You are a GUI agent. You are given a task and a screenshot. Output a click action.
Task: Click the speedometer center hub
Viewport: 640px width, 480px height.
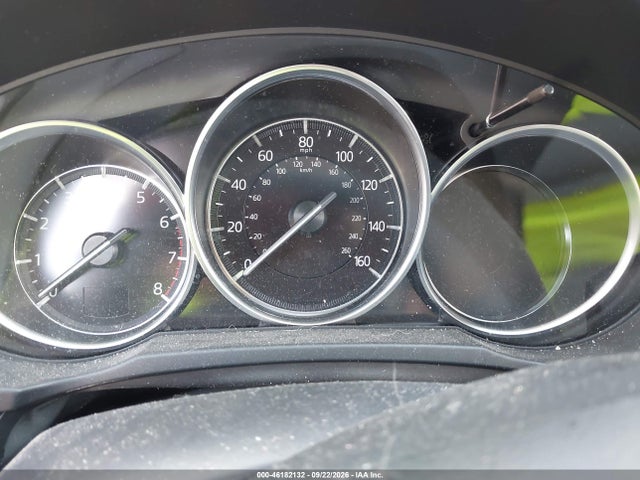pyautogui.click(x=307, y=217)
